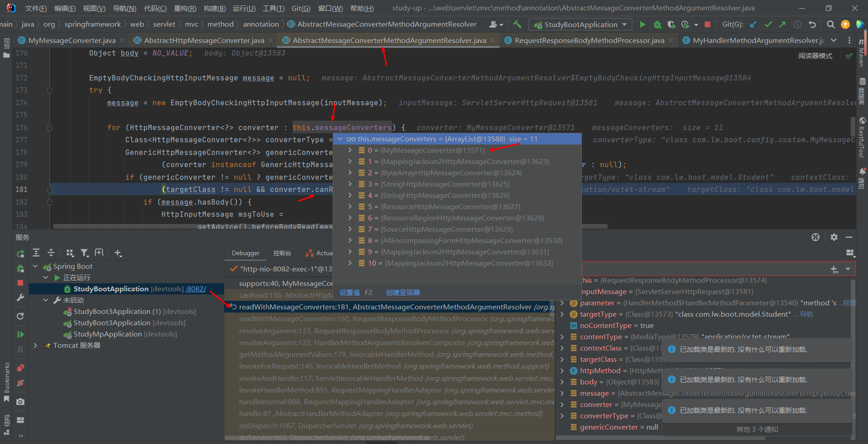Hide the Services panel with the minus icon
Viewport: 868px width, 444px height.
click(x=849, y=237)
